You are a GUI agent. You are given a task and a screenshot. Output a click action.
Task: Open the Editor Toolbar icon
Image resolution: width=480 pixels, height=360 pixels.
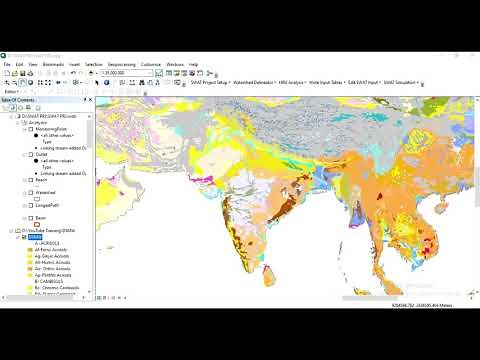coord(159,73)
